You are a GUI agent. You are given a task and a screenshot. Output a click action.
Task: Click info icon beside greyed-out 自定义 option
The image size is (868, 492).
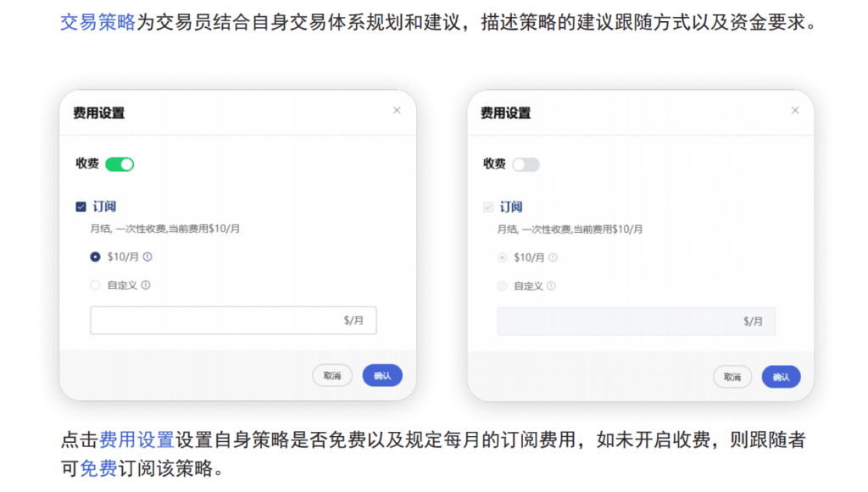pyautogui.click(x=552, y=286)
